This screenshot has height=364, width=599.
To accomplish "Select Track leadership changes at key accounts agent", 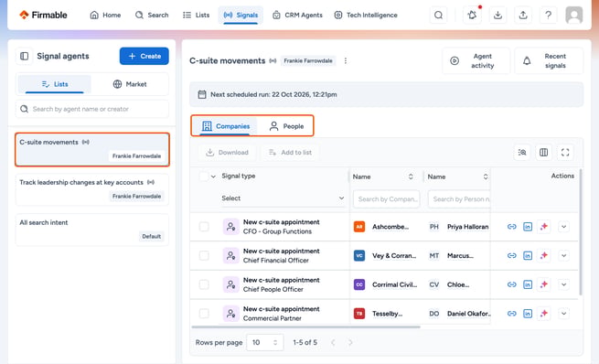I will pos(92,189).
